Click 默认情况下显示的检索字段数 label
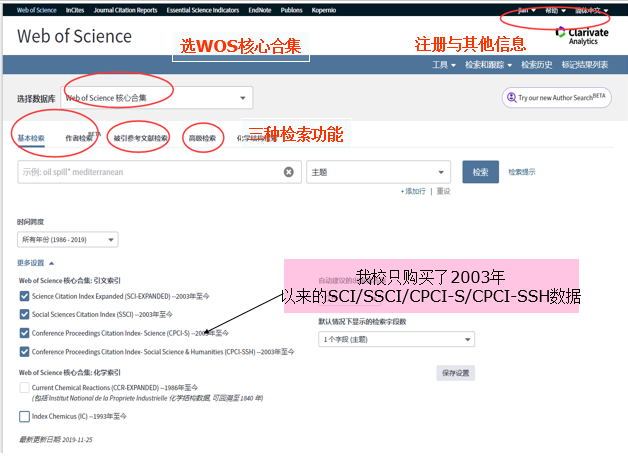Viewport: 628px width, 474px height. point(362,322)
